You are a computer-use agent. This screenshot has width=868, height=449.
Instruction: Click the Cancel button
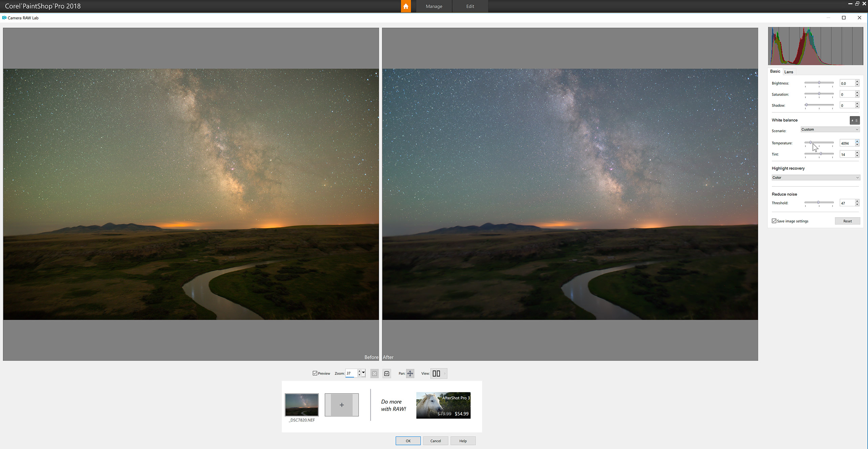coord(435,441)
